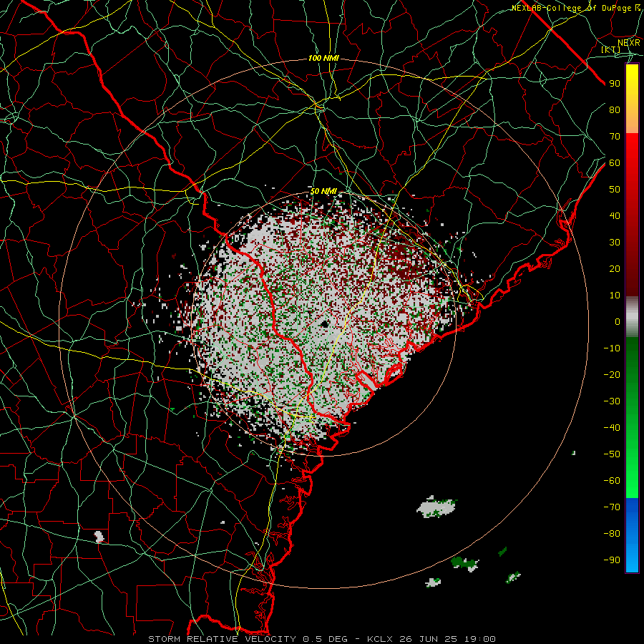Click the '100 NMI' range ring label
The width and height of the screenshot is (644, 644).
(323, 59)
